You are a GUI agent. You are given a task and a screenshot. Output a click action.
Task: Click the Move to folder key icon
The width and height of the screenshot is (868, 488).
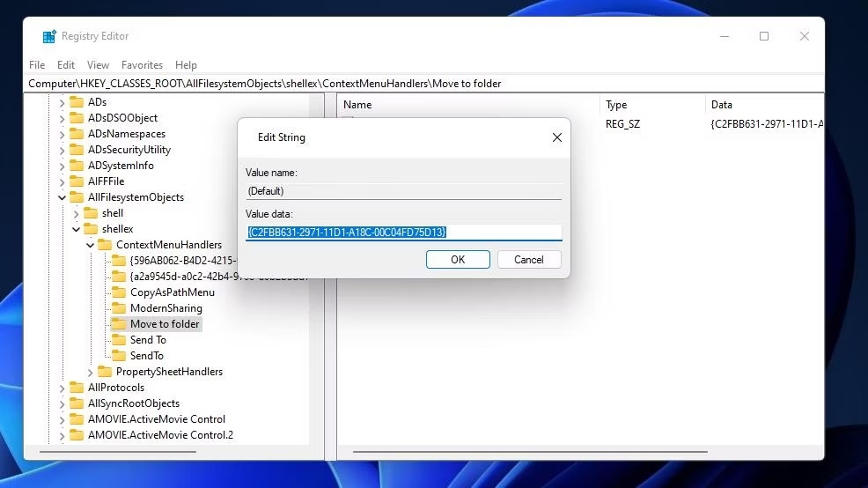[x=119, y=324]
